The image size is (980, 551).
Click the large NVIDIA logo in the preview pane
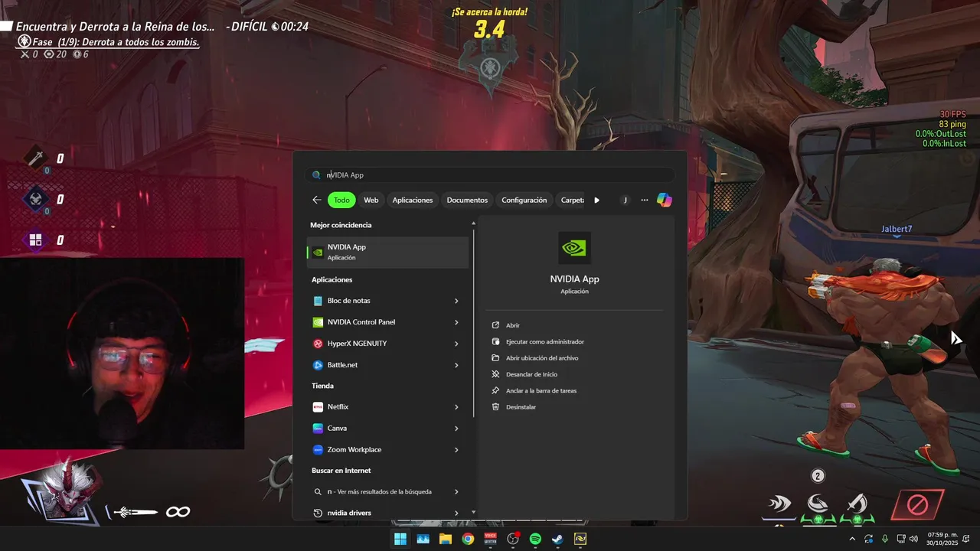[x=574, y=248]
